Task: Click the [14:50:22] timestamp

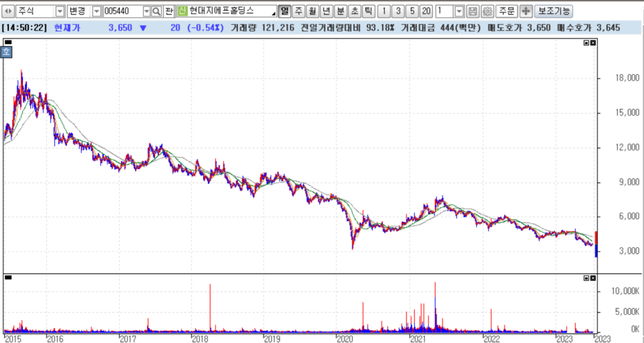Action: click(24, 28)
